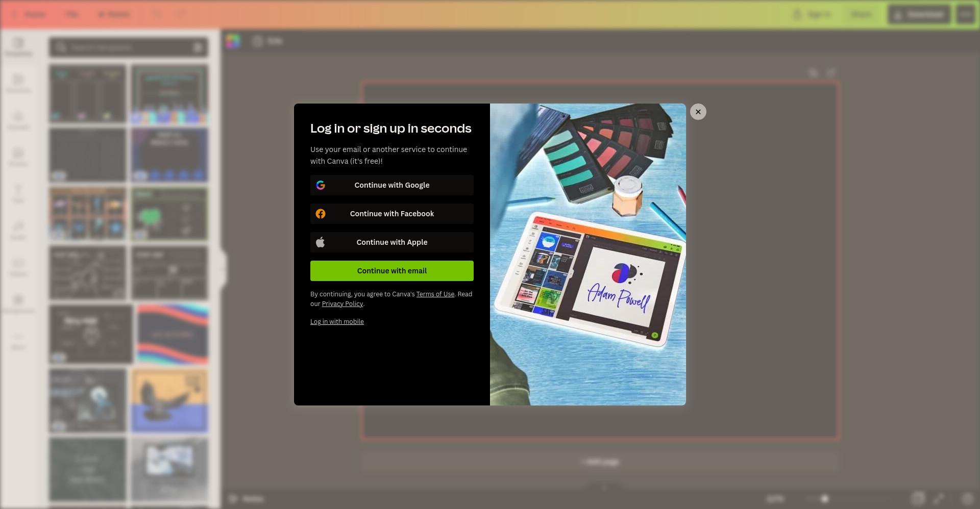Continue with Google sign-in
Screen dimensions: 980x509
pos(391,185)
